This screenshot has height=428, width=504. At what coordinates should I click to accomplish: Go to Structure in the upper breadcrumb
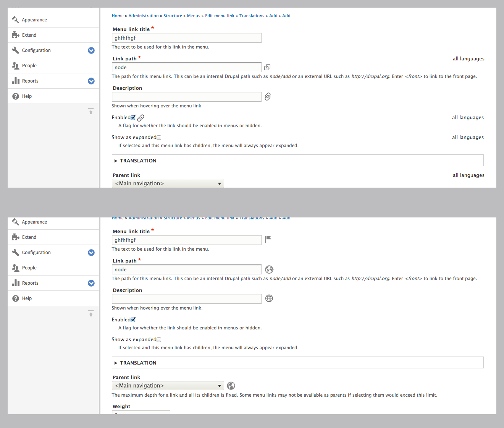click(173, 16)
